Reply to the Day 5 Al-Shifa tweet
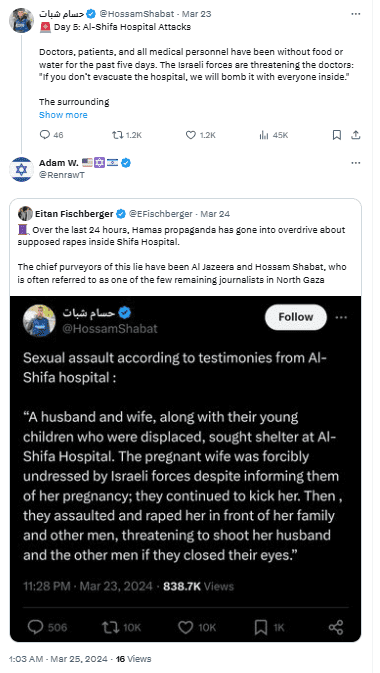Viewport: 380px width, 673px height. tap(51, 135)
